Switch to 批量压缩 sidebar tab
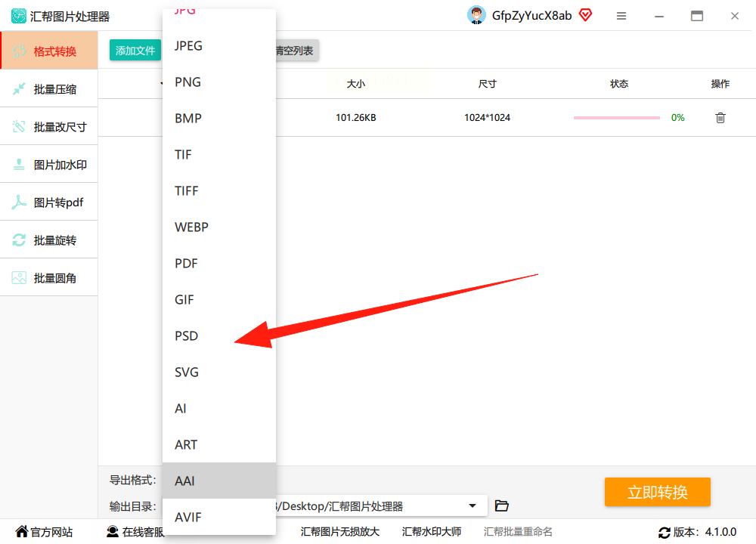 point(49,89)
